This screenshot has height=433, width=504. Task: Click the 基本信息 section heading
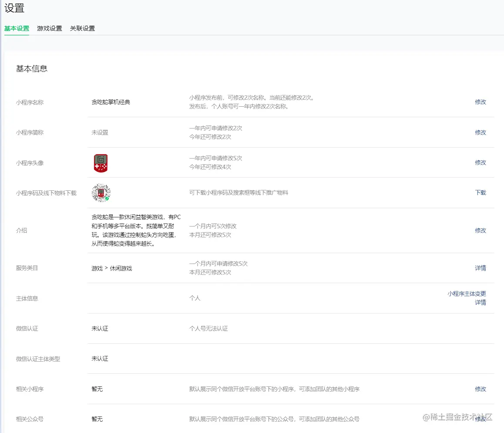click(32, 68)
